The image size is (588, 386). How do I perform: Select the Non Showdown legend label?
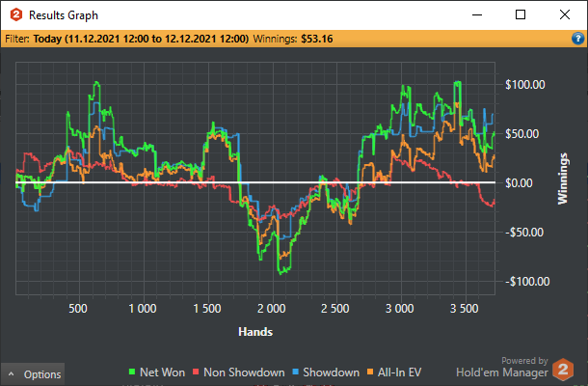pos(244,372)
